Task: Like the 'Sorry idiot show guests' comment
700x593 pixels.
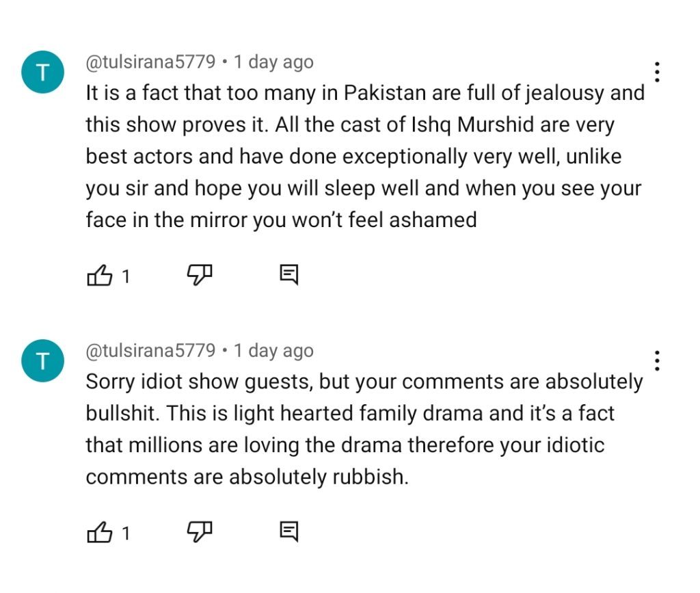Action: 99,532
